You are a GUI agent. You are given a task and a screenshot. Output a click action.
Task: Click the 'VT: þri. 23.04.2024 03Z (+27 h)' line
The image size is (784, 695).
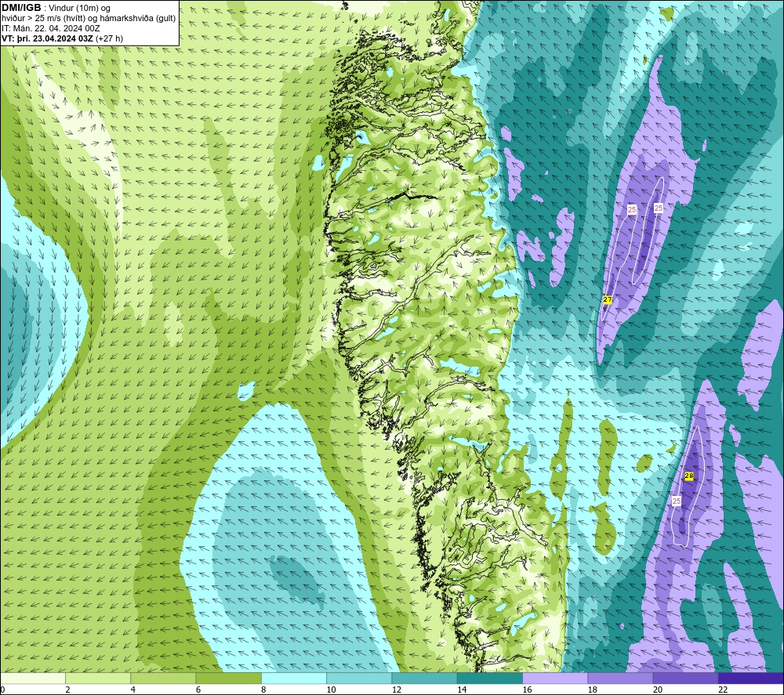pos(62,38)
